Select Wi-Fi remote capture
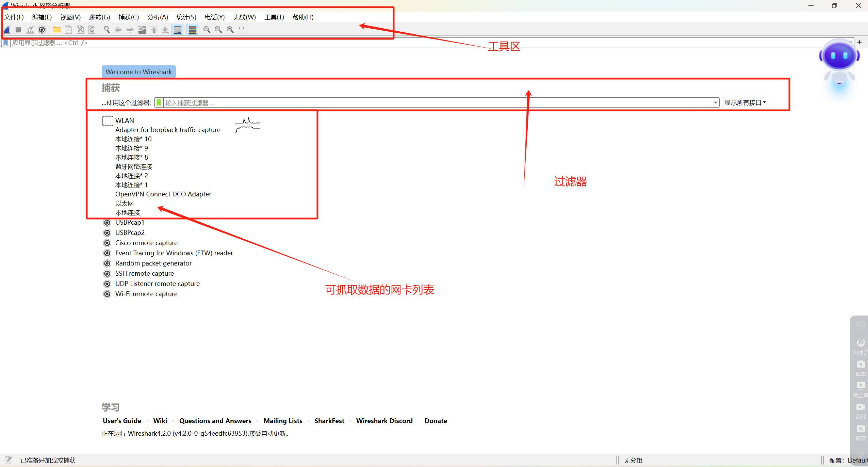 146,294
